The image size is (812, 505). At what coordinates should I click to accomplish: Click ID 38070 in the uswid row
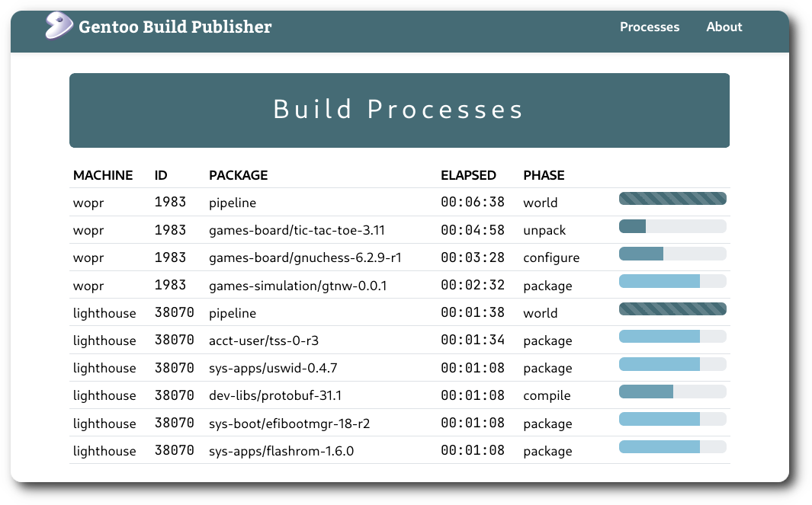(x=174, y=367)
